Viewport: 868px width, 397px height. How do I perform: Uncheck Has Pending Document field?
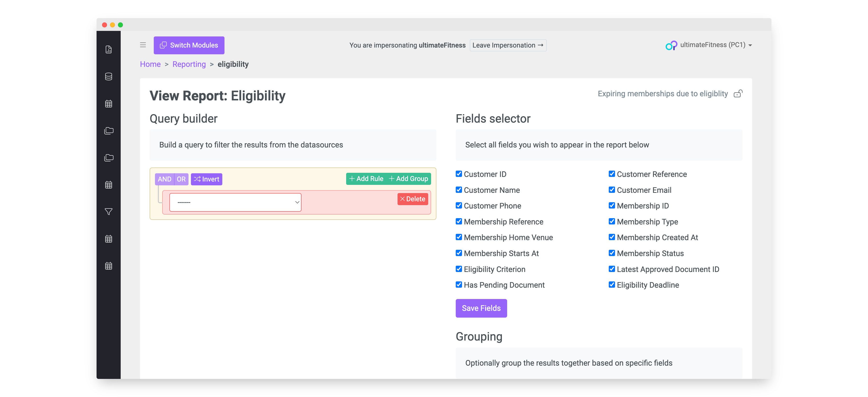[x=459, y=285]
